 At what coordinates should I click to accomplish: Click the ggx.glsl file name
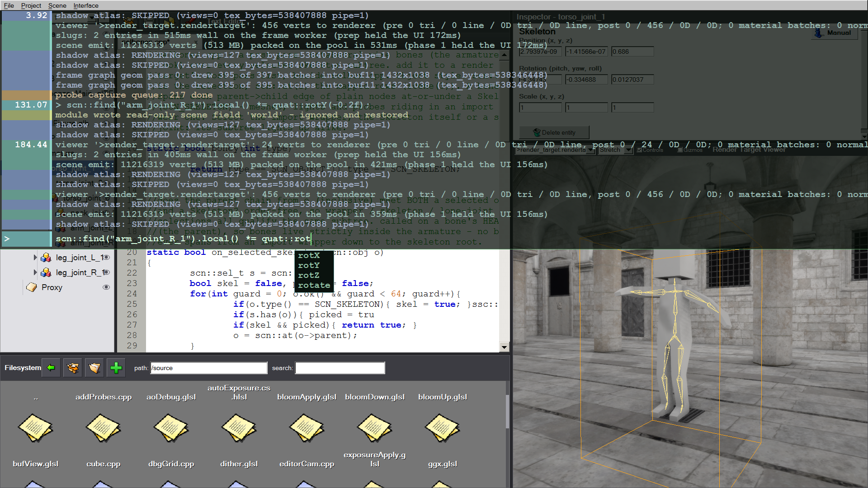(x=442, y=464)
